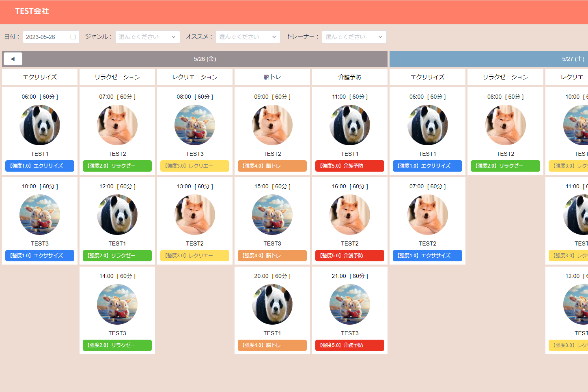This screenshot has height=392, width=588.
Task: Click 強度5.0 tag on 5/26 11:00 class
Action: click(350, 166)
